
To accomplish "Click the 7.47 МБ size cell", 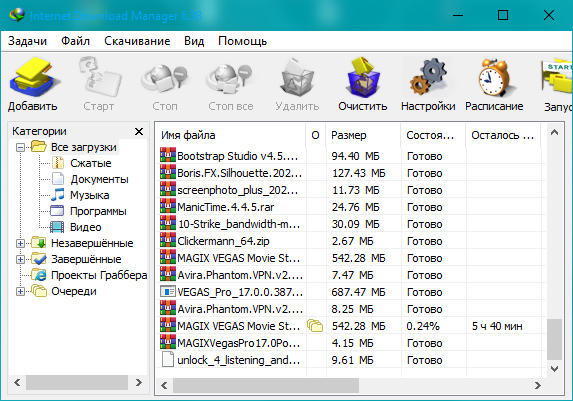I will [352, 275].
